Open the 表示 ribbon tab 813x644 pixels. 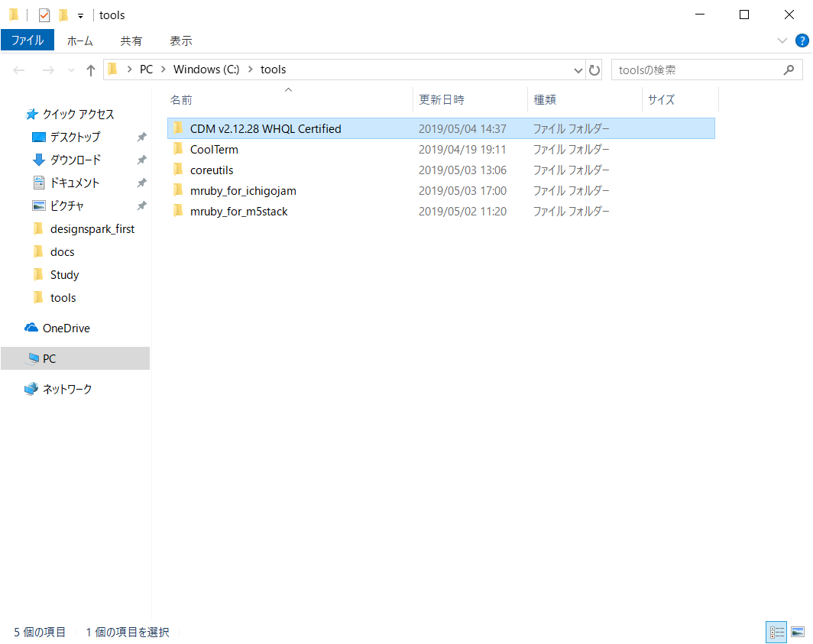pos(181,40)
